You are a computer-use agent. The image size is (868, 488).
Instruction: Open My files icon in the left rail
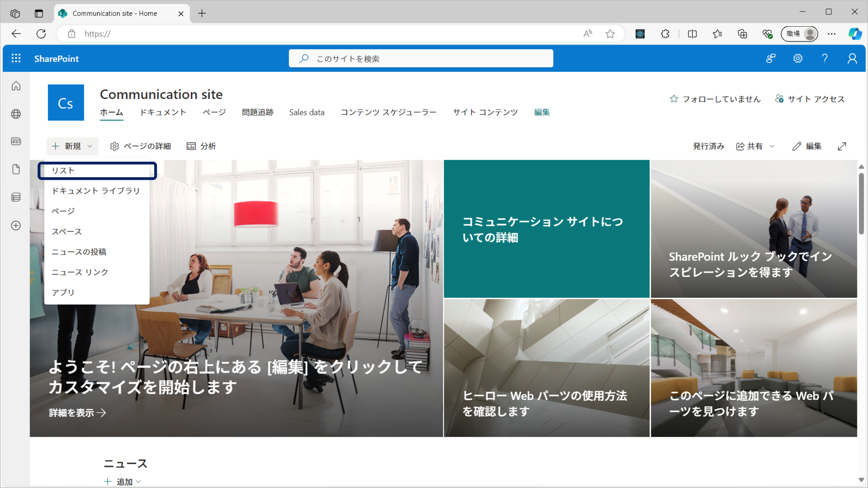16,169
